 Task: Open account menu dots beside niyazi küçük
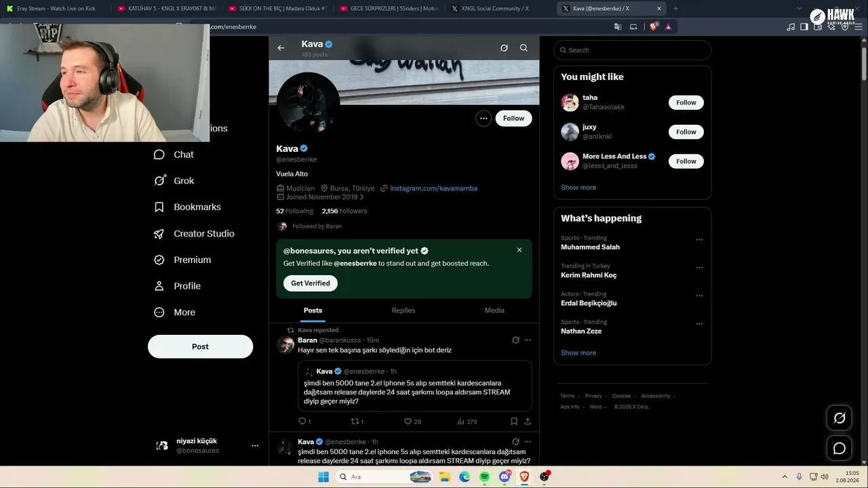click(x=255, y=445)
